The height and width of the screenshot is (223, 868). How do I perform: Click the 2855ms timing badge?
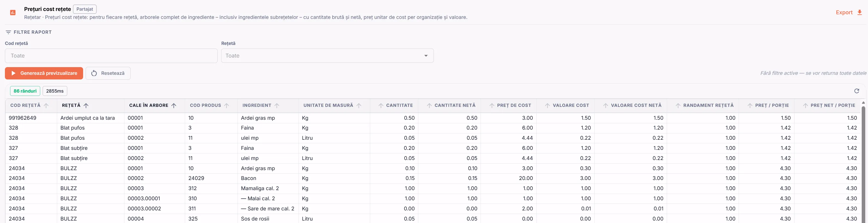(55, 91)
